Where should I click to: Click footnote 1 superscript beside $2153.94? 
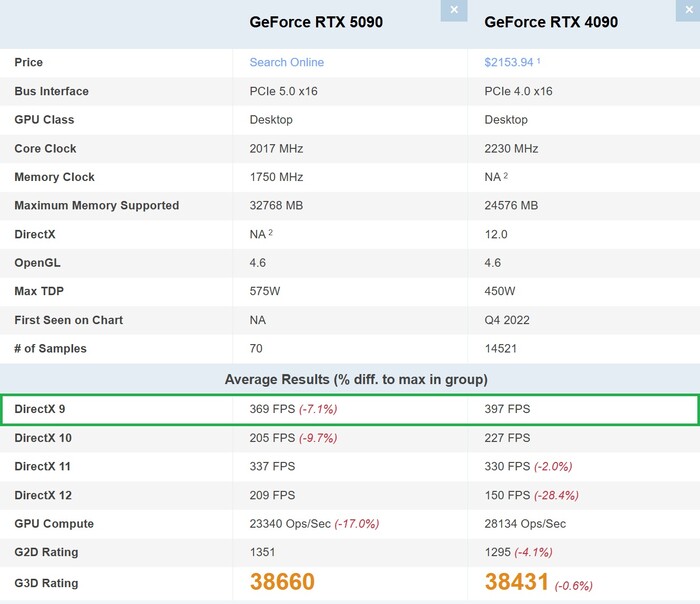coord(539,61)
